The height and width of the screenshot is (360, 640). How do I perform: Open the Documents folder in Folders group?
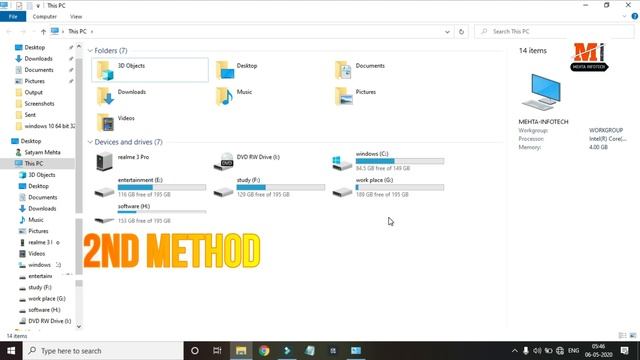pos(360,70)
